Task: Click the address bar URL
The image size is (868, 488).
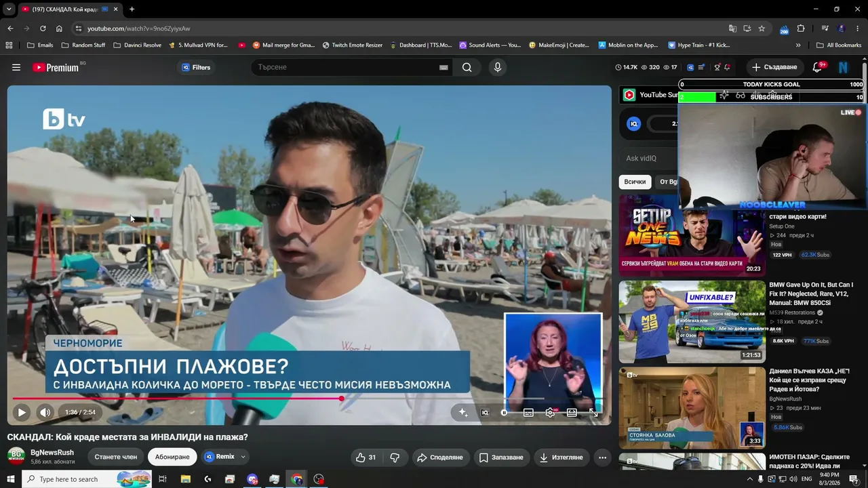Action: (138, 28)
